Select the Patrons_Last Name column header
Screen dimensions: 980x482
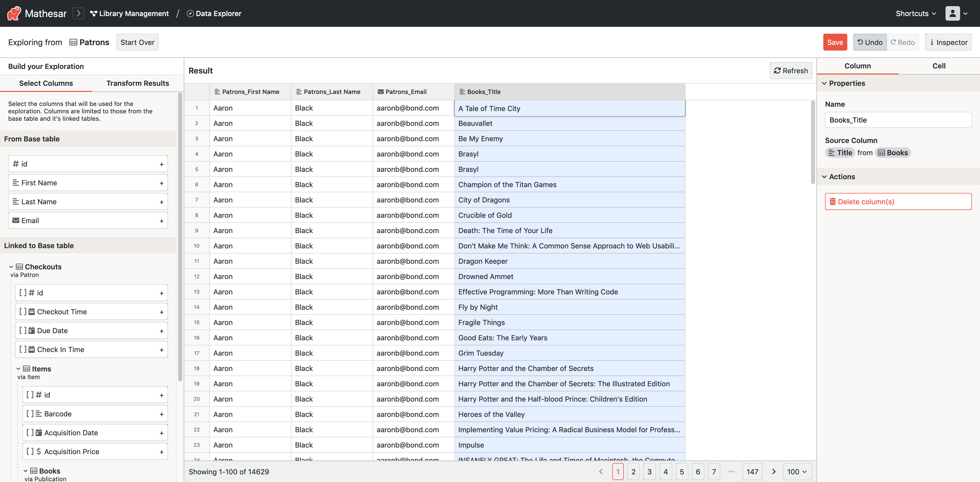pyautogui.click(x=332, y=92)
